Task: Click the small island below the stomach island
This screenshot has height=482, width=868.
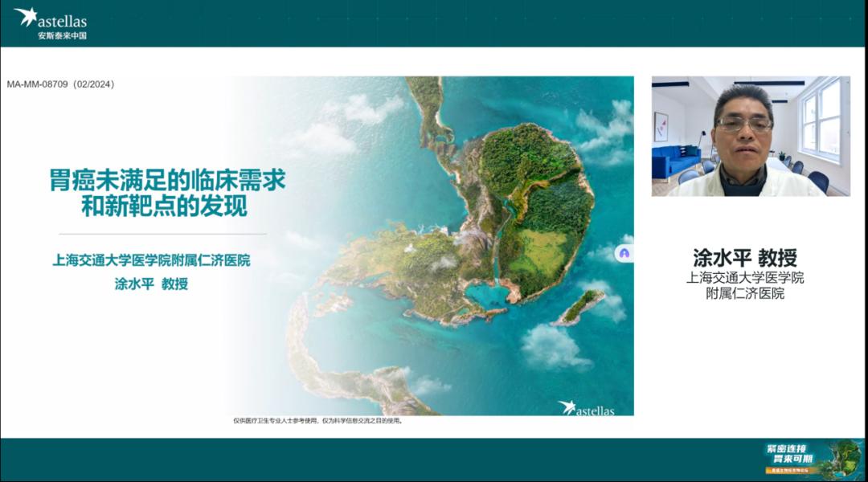Action: 579,306
